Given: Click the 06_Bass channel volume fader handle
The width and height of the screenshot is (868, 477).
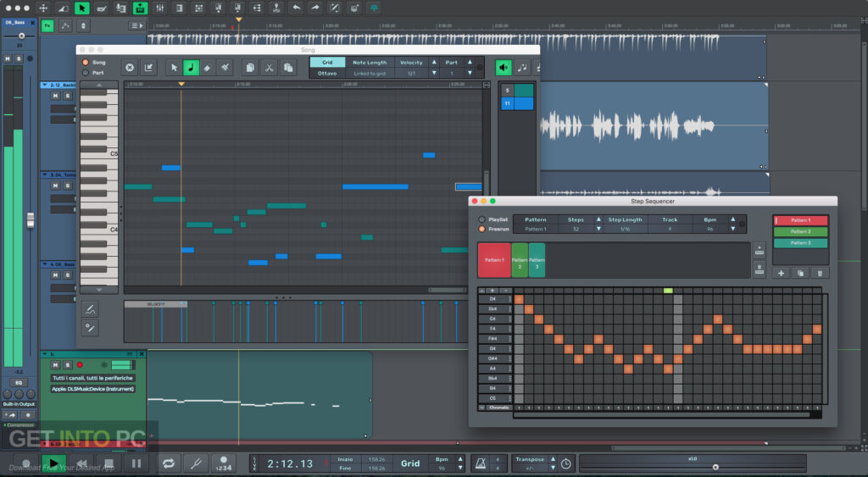Looking at the screenshot, I should [31, 220].
